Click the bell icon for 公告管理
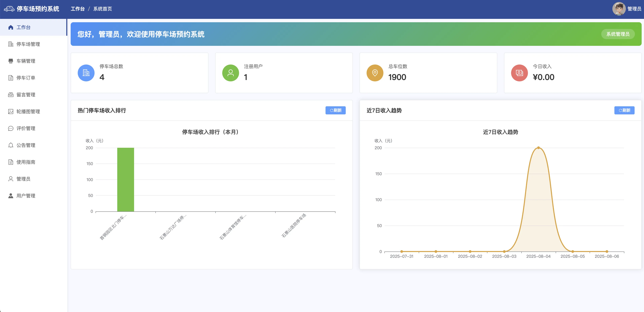The image size is (644, 312). (x=10, y=145)
